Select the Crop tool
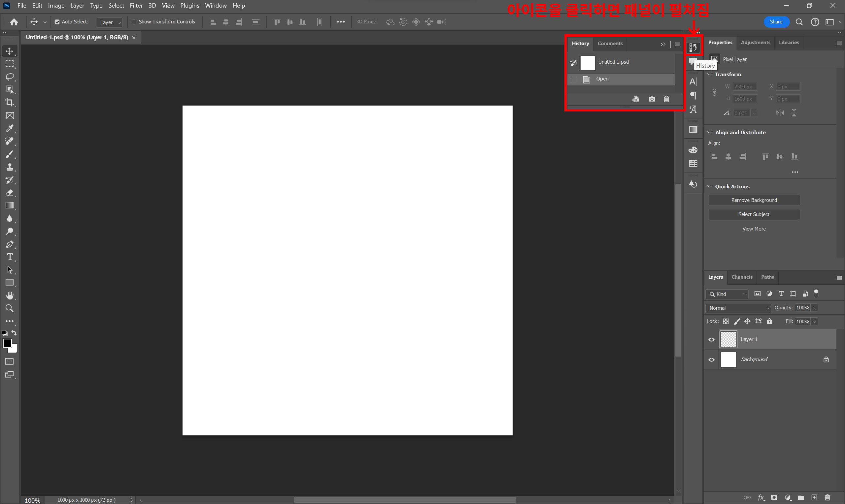 (x=10, y=102)
